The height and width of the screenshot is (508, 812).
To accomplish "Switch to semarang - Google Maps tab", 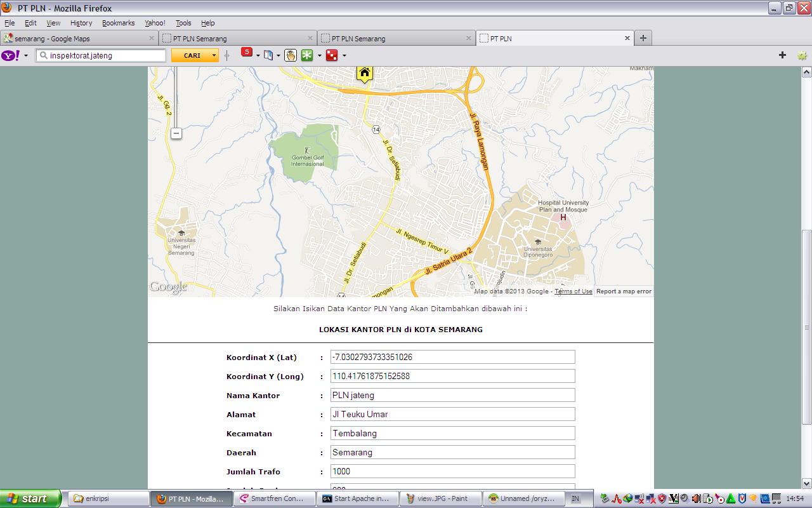I will [x=76, y=38].
